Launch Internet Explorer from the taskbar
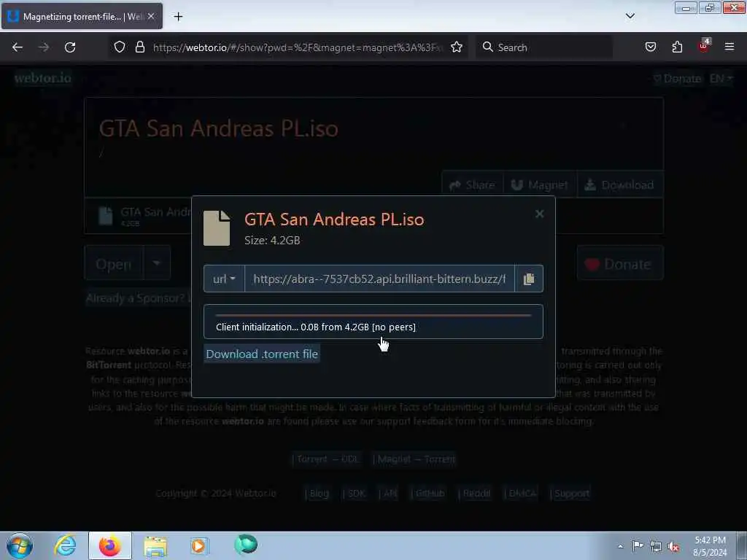This screenshot has height=560, width=747. pyautogui.click(x=65, y=545)
